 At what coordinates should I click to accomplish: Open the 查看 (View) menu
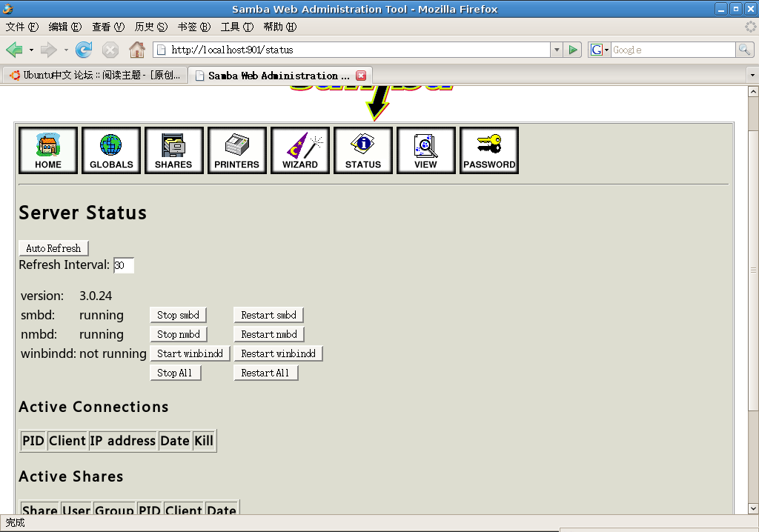(x=108, y=27)
